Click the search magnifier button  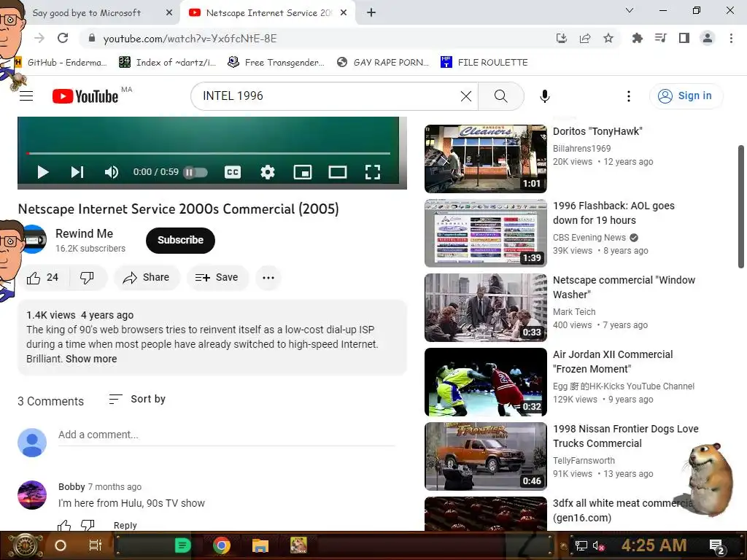click(500, 96)
